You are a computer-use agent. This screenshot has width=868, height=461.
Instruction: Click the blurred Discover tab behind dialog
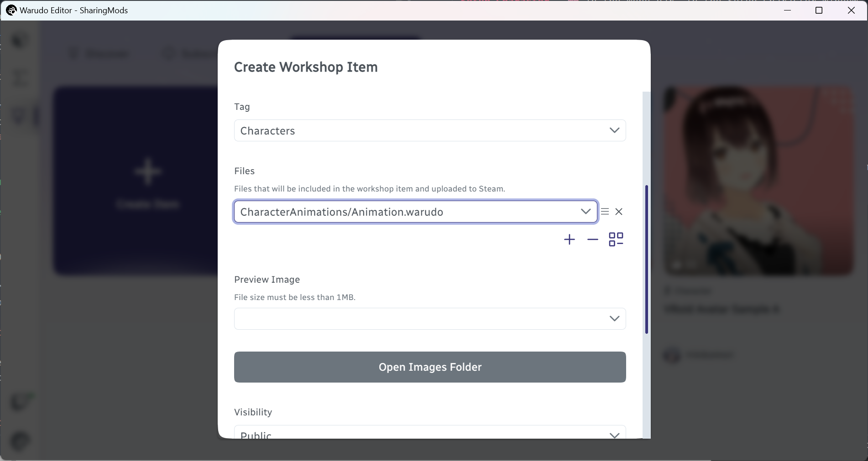(x=99, y=54)
